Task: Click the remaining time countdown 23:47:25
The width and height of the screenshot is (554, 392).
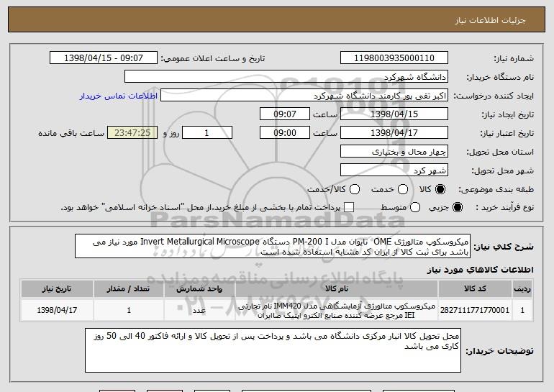Action: click(x=132, y=133)
